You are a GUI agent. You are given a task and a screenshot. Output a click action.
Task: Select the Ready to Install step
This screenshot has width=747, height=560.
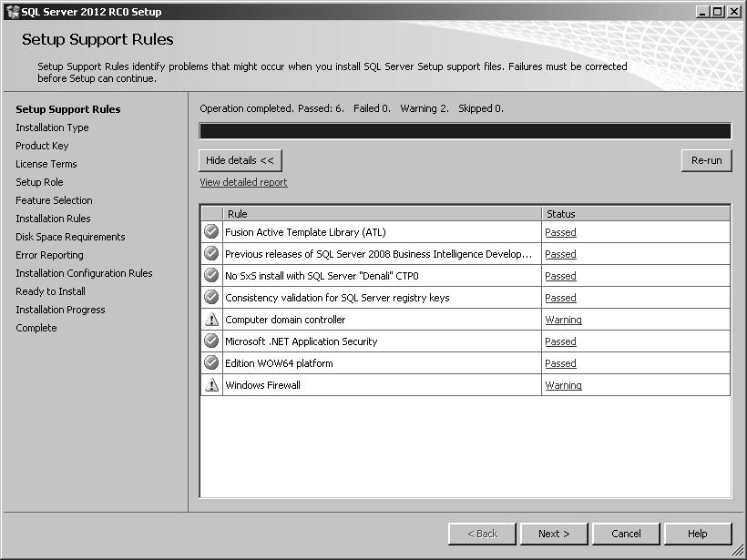pyautogui.click(x=50, y=291)
